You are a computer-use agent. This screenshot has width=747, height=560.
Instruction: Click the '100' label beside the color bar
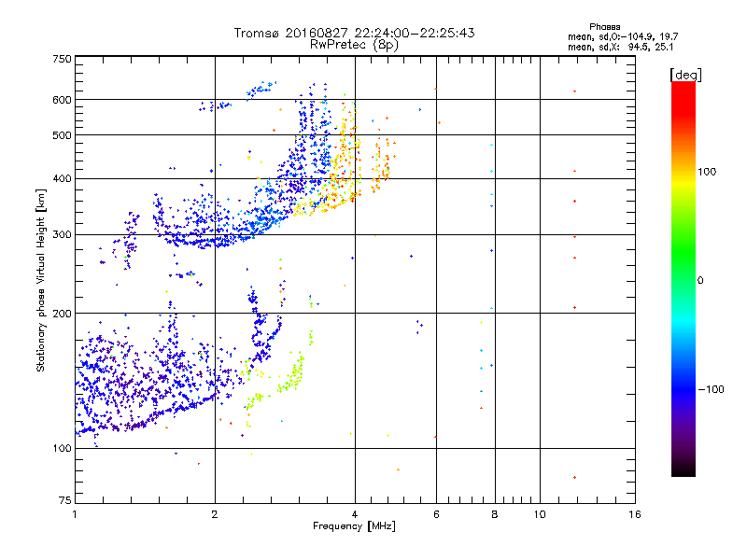[x=707, y=172]
